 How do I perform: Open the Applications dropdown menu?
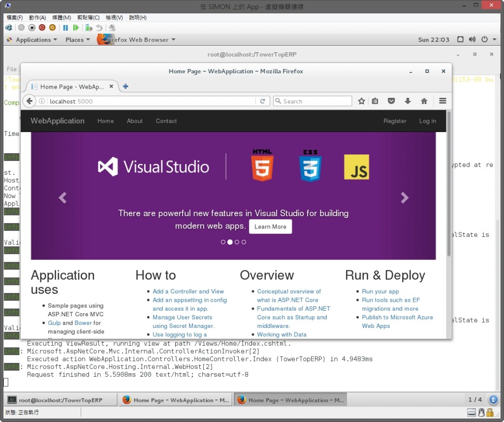[32, 39]
